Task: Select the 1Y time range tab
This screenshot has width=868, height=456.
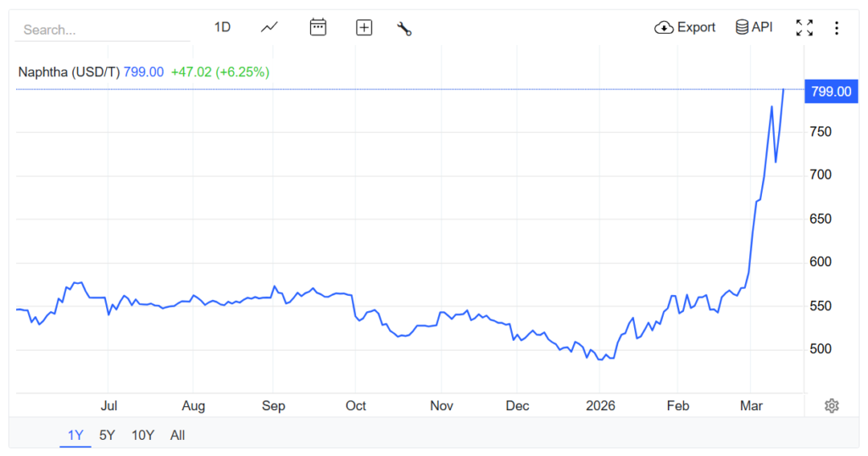Action: [75, 436]
